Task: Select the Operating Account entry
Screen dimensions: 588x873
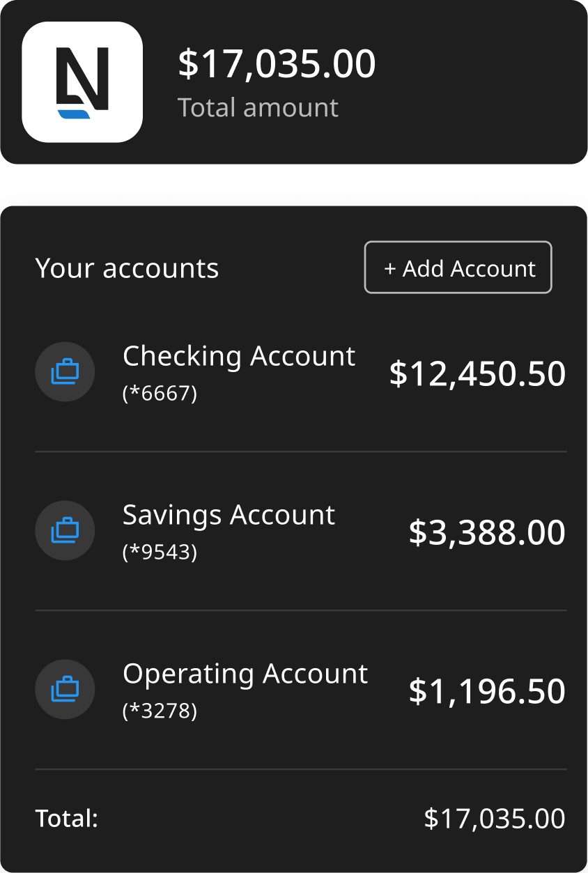Action: point(245,674)
